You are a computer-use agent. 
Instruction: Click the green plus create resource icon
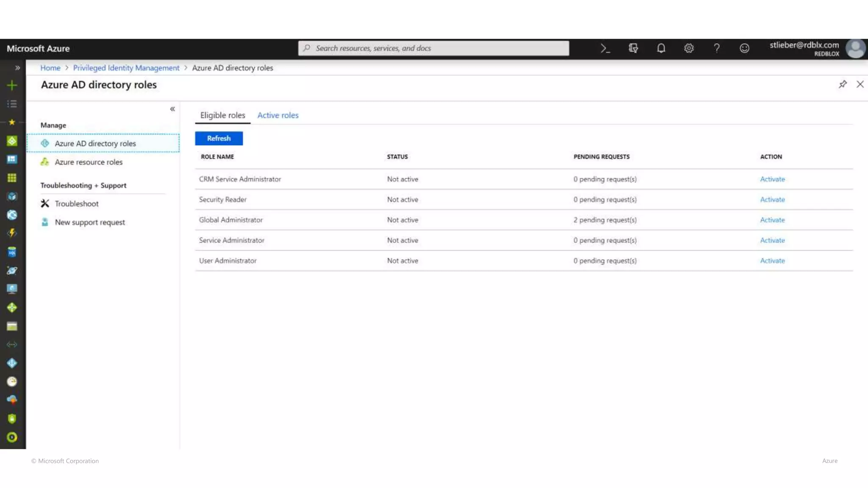pos(12,86)
